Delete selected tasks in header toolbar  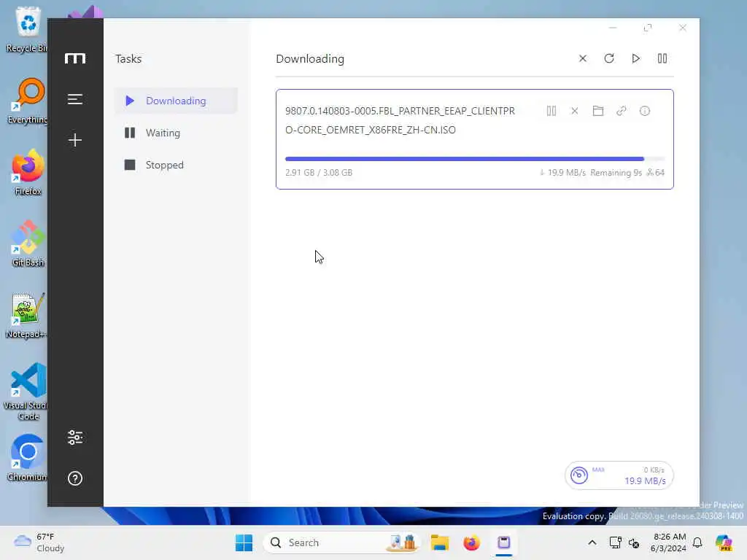coord(583,58)
